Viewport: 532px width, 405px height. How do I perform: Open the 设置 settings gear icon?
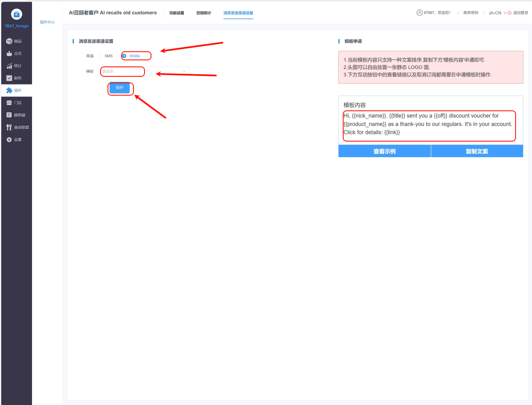[9, 140]
